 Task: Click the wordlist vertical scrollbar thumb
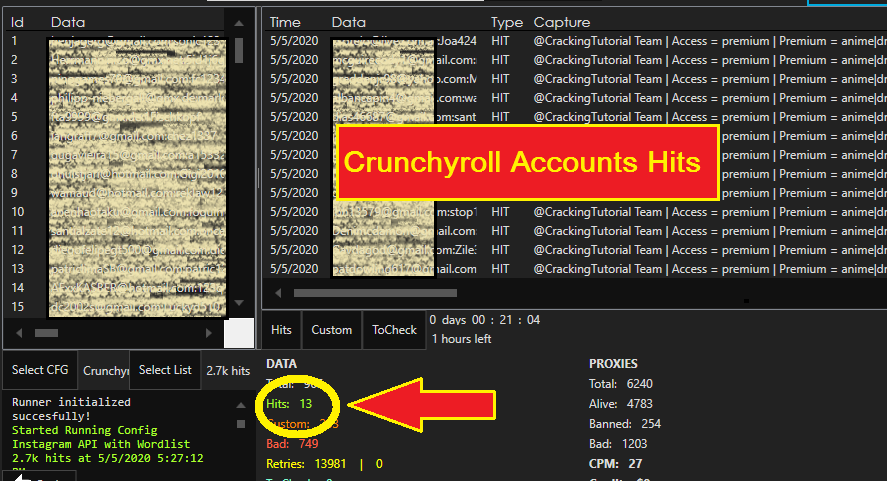[239, 51]
